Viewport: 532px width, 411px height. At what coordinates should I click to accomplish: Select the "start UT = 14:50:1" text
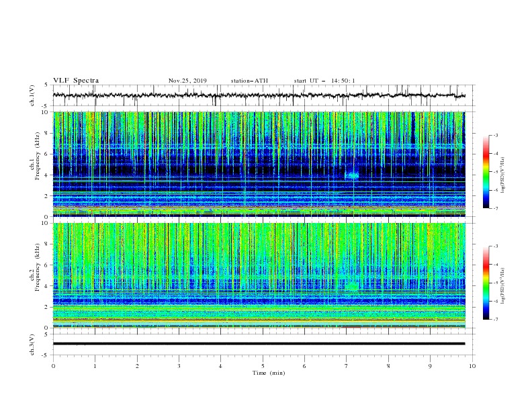[324, 81]
